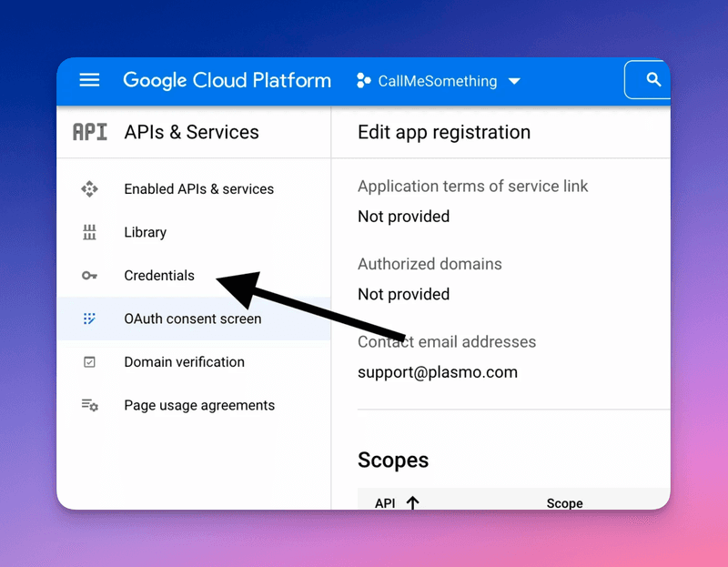The height and width of the screenshot is (567, 728).
Task: Click the Application terms of service link label
Action: (x=472, y=187)
